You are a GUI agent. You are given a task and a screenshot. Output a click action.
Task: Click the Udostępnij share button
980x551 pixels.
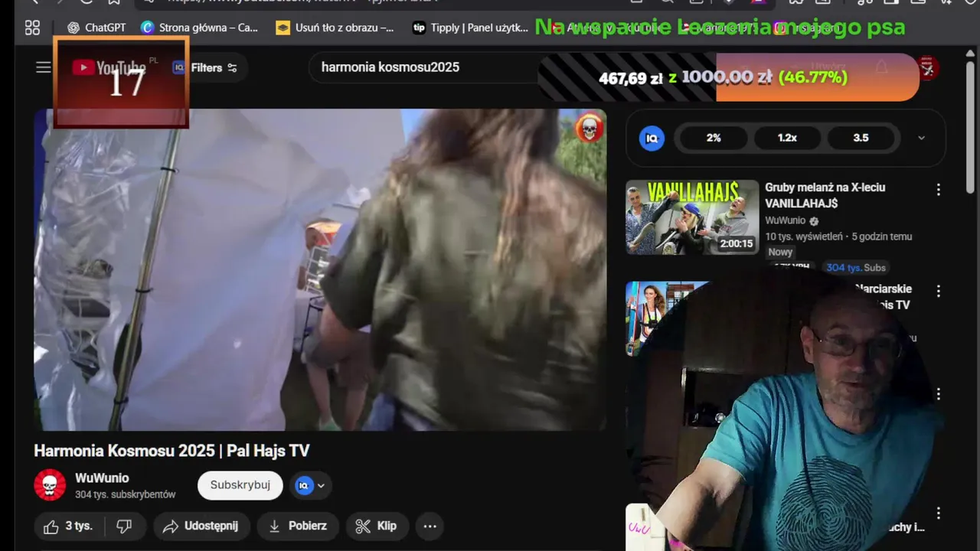point(201,526)
